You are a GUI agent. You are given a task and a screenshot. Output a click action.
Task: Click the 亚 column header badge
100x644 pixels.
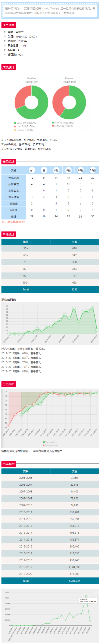coord(44,170)
